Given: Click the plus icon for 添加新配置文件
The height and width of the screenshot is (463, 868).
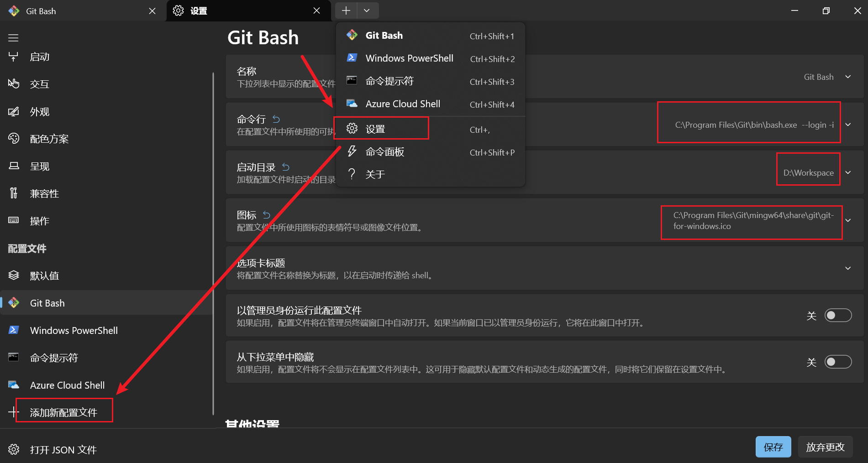Looking at the screenshot, I should point(13,412).
